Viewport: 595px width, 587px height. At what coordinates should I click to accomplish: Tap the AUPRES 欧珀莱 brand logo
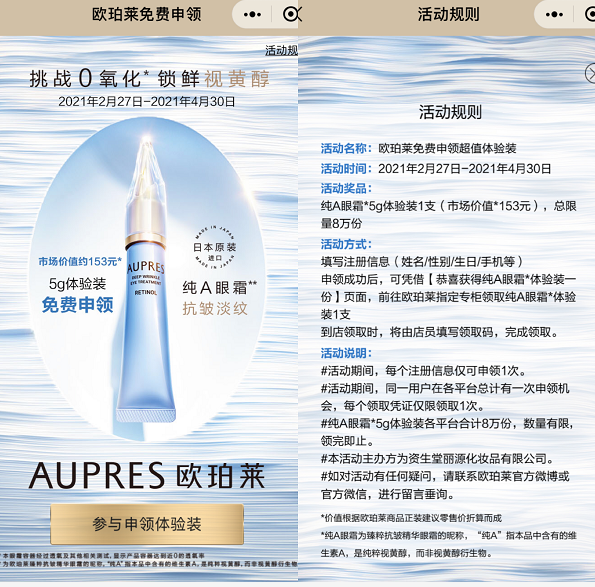click(x=147, y=476)
